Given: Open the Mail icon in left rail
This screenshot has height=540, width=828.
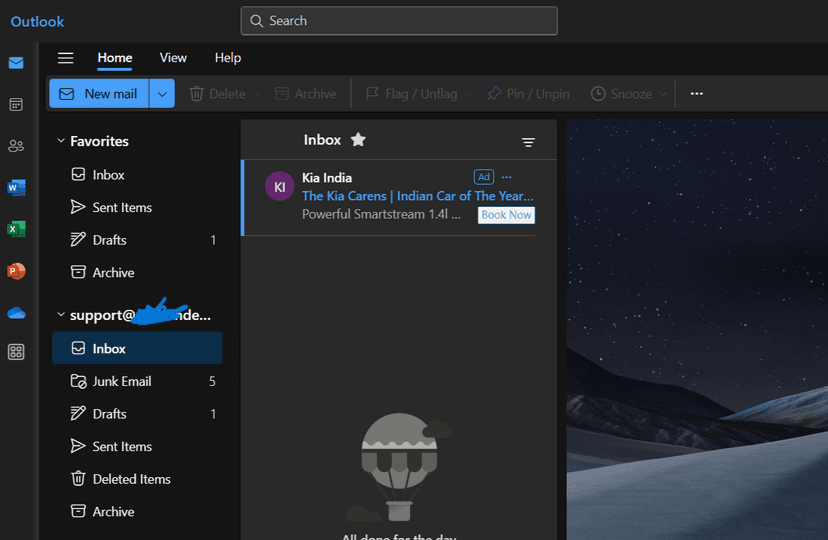Looking at the screenshot, I should click(16, 63).
